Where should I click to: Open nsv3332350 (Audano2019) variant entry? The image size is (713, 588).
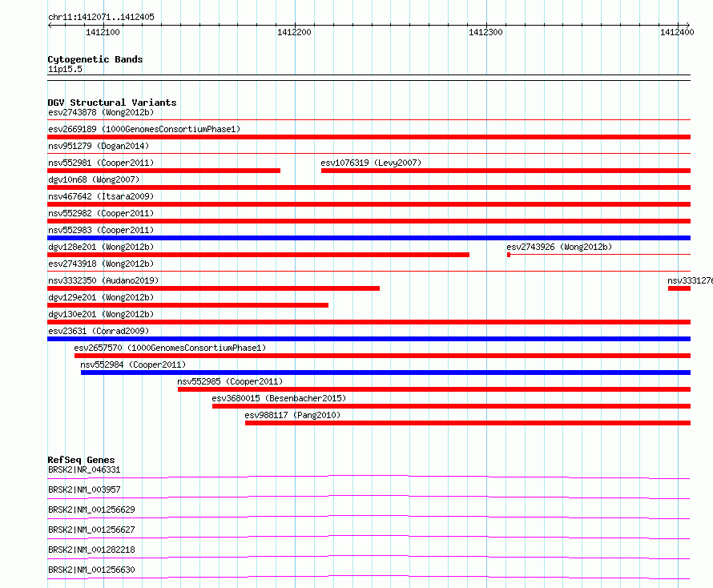103,280
